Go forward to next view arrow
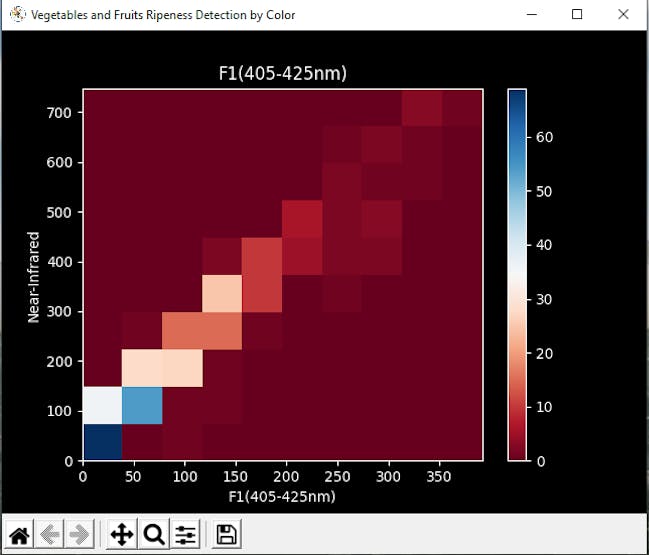Image resolution: width=649 pixels, height=555 pixels. [x=79, y=534]
